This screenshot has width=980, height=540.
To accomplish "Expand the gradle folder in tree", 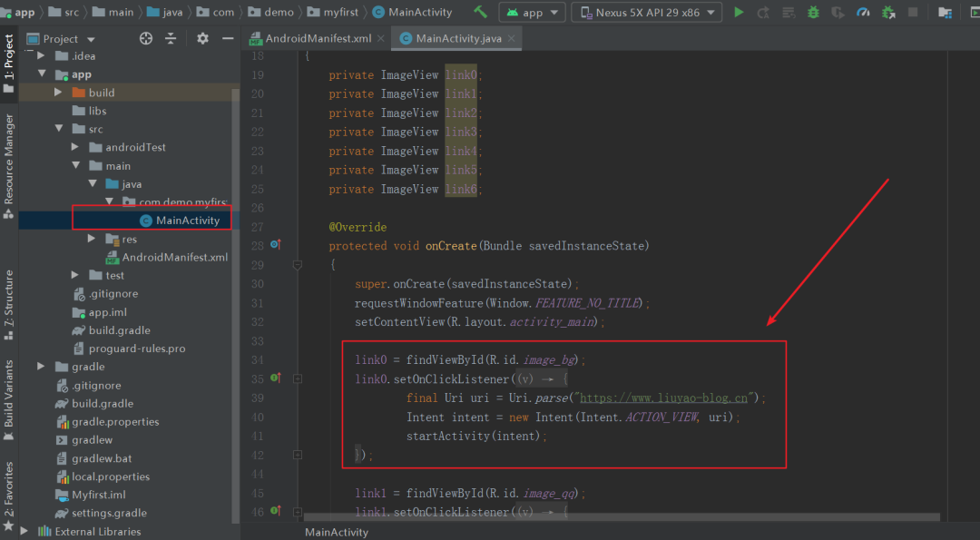I will point(41,367).
